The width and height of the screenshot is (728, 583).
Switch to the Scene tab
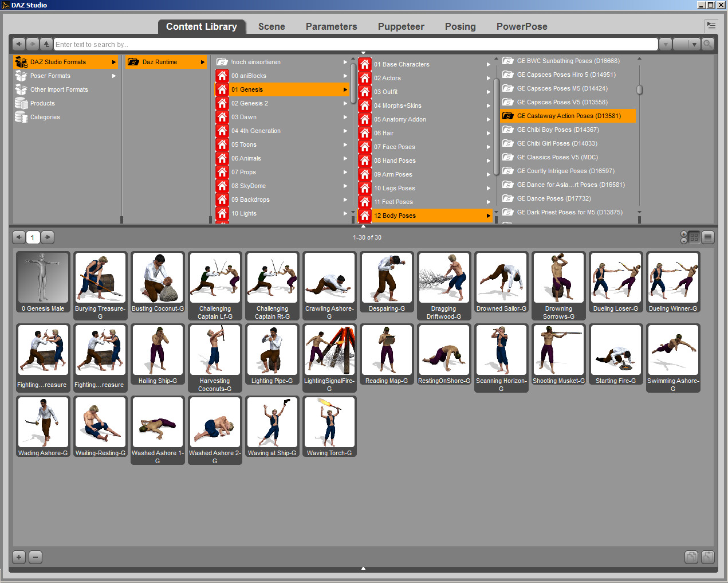point(271,26)
